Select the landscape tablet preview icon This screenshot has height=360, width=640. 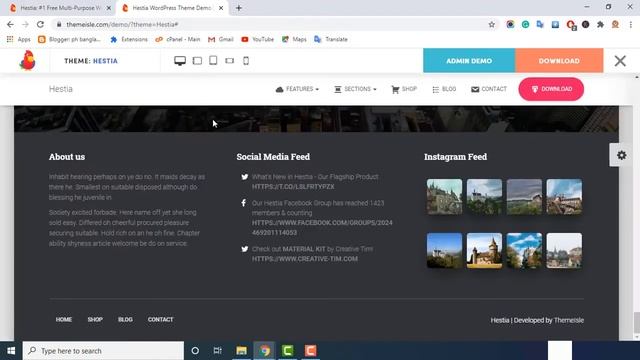click(x=197, y=61)
